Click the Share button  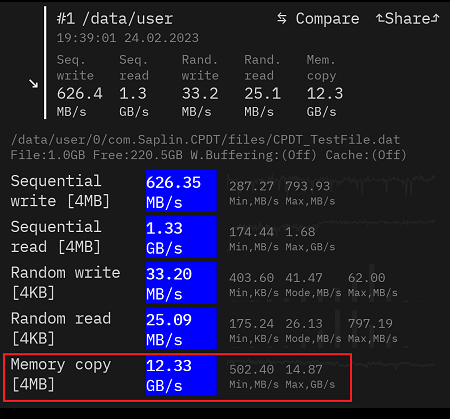pos(408,19)
